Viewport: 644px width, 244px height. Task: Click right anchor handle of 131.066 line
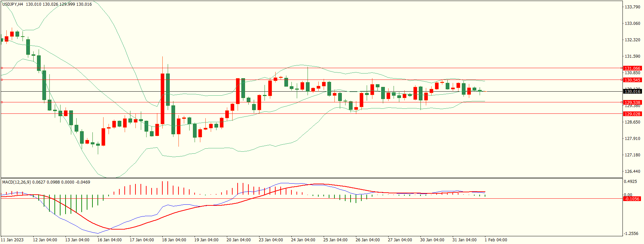point(621,68)
